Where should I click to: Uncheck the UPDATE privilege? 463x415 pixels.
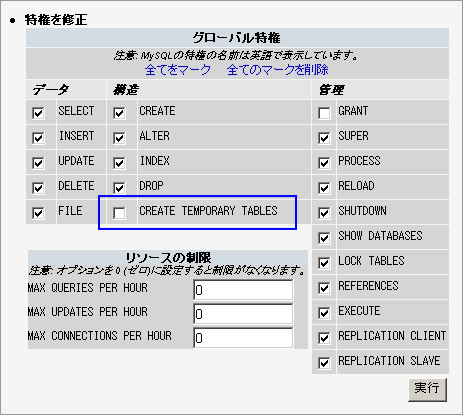pos(38,163)
